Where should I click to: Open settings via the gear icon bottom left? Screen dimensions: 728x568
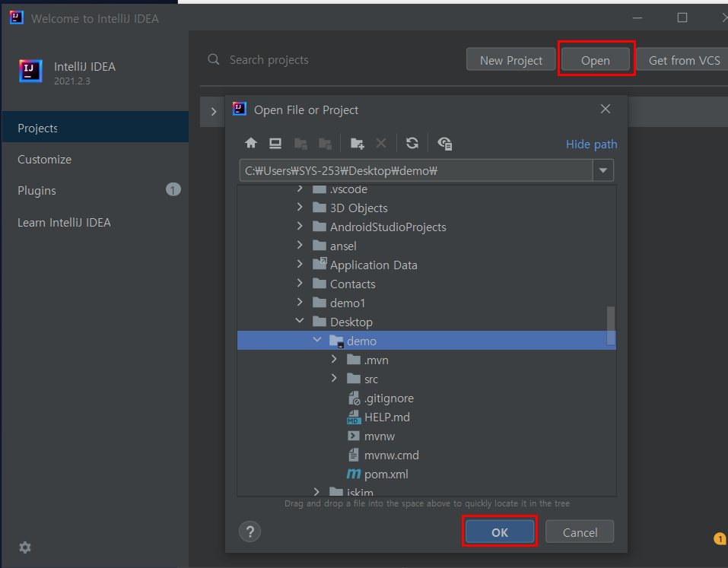(x=25, y=547)
